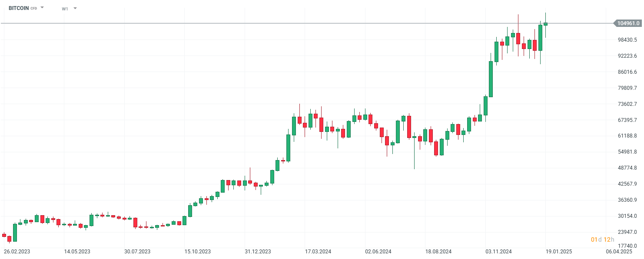
Task: Click the 01d 12h candle countdown timer
Action: coord(603,239)
